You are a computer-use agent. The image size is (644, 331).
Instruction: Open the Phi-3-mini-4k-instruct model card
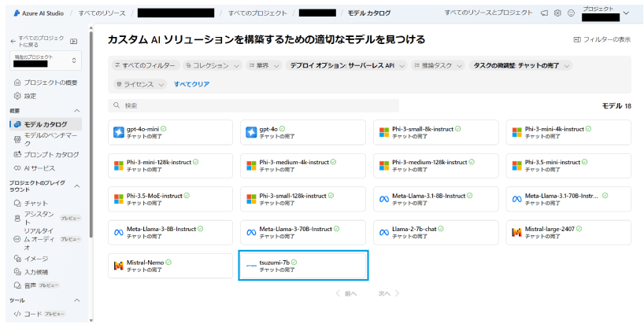[x=568, y=132]
